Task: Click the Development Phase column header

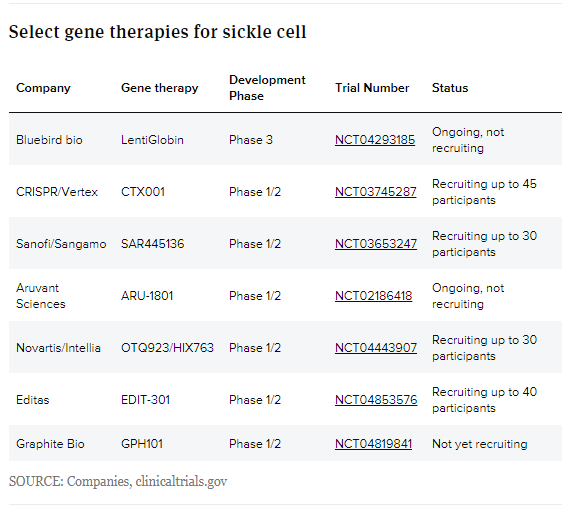Action: (267, 88)
